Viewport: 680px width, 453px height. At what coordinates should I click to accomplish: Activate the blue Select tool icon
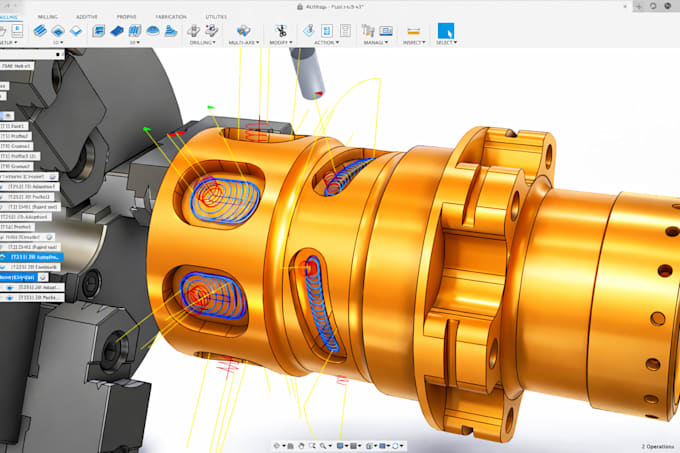pos(446,31)
